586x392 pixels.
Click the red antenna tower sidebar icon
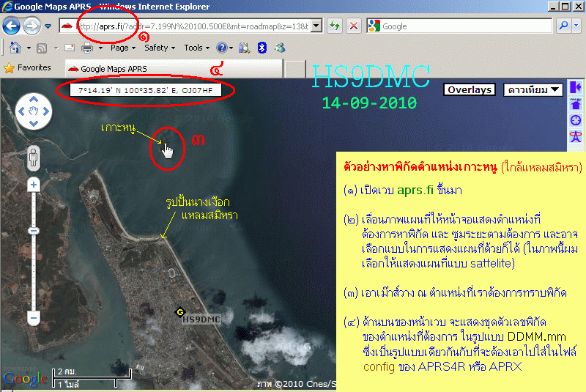(x=576, y=136)
